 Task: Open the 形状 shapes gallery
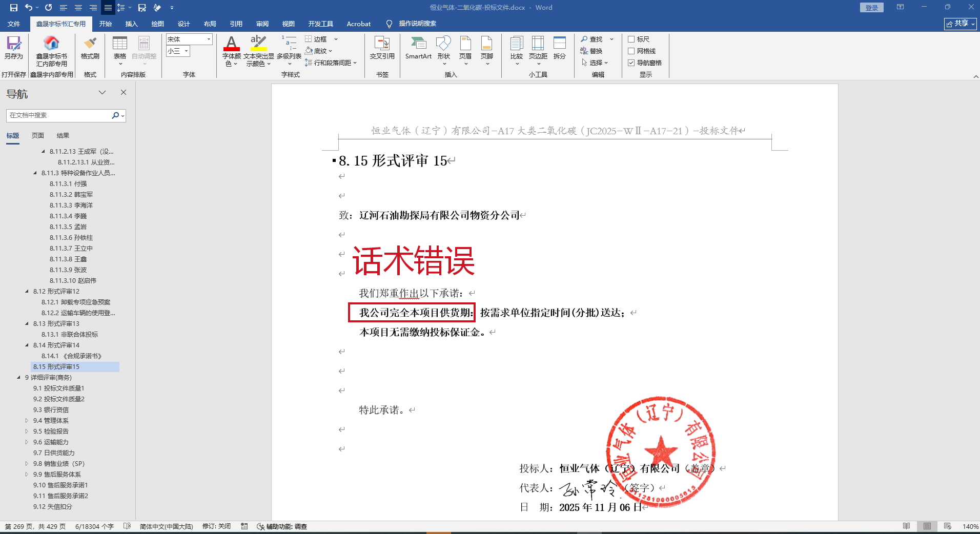tap(444, 51)
